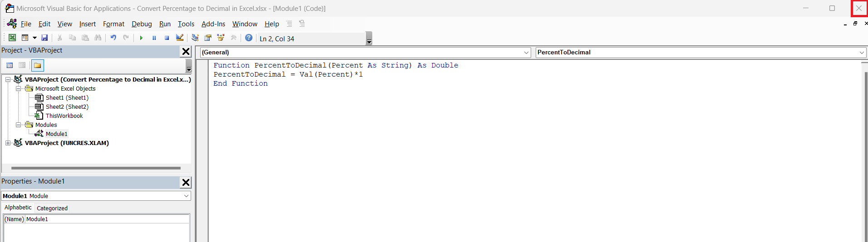The image size is (868, 242).
Task: Open Find with binoculars icon
Action: pos(98,38)
